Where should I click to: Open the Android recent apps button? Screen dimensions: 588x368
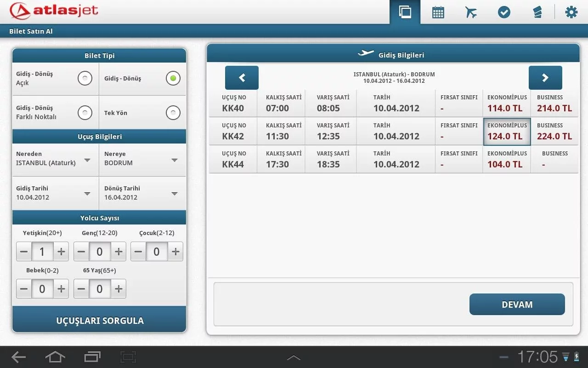pos(92,357)
